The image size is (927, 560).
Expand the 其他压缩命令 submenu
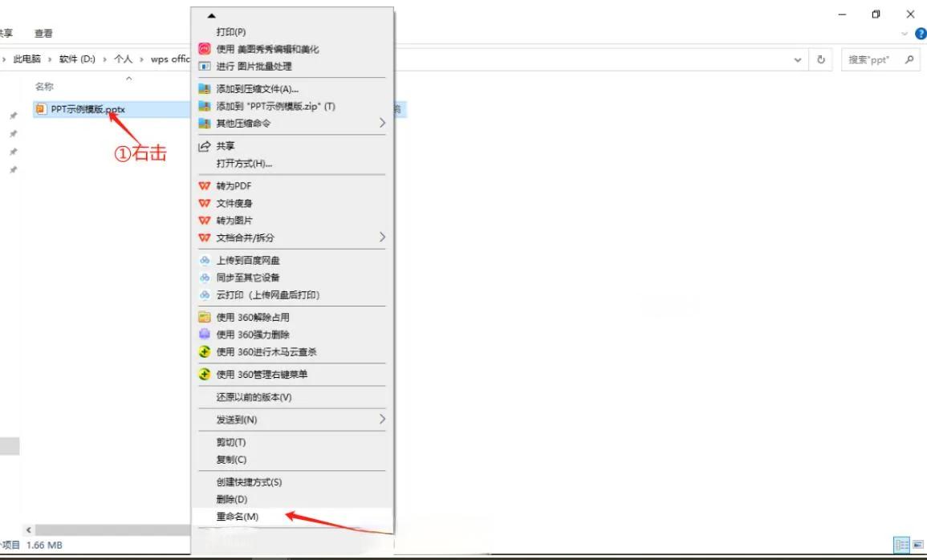pos(382,124)
